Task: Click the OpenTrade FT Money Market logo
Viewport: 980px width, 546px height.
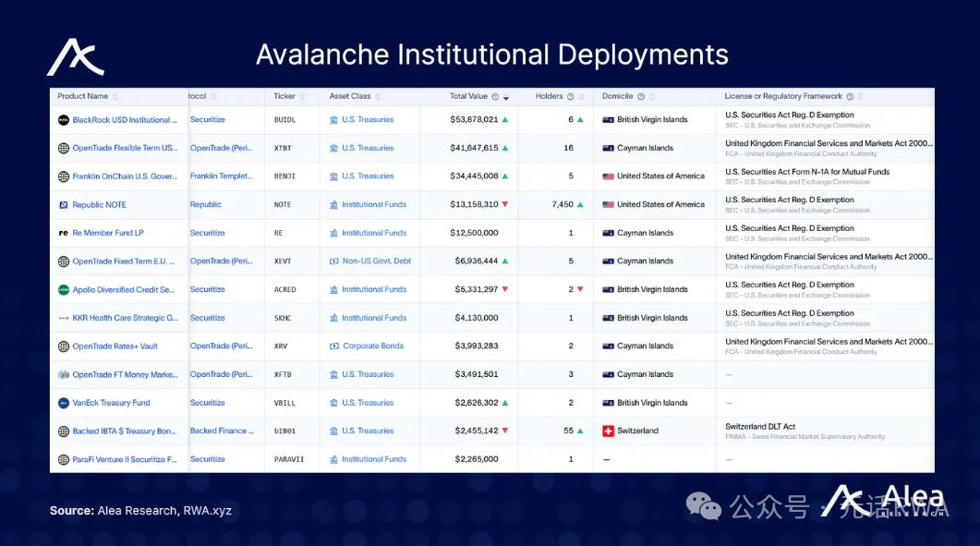Action: coord(63,375)
